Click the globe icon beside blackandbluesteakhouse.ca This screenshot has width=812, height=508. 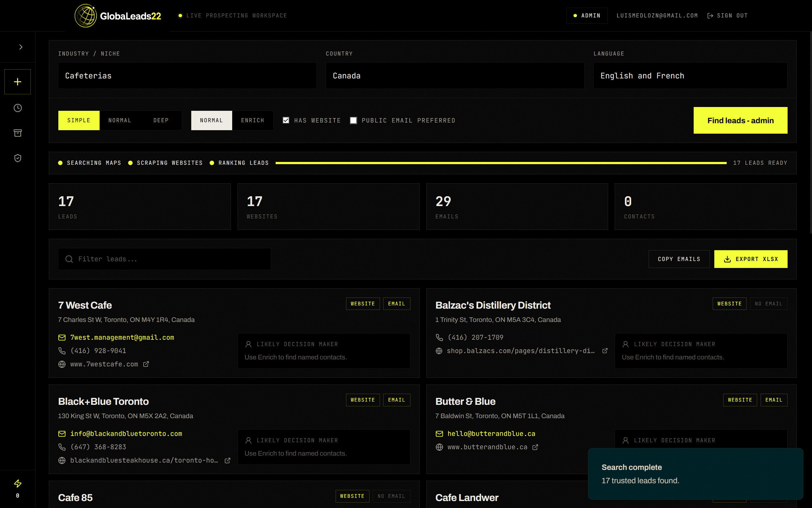pyautogui.click(x=62, y=460)
